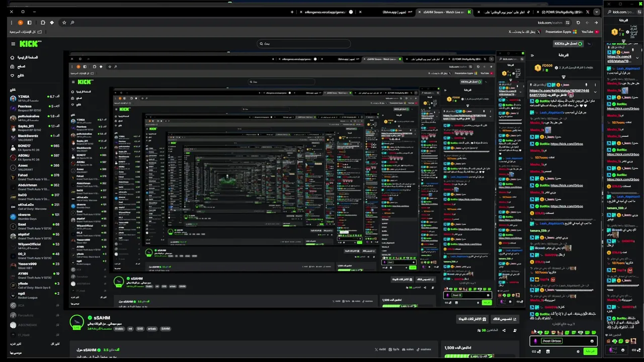Open Abdulrhman channel in sidebar
This screenshot has height=362, width=644.
click(x=34, y=187)
